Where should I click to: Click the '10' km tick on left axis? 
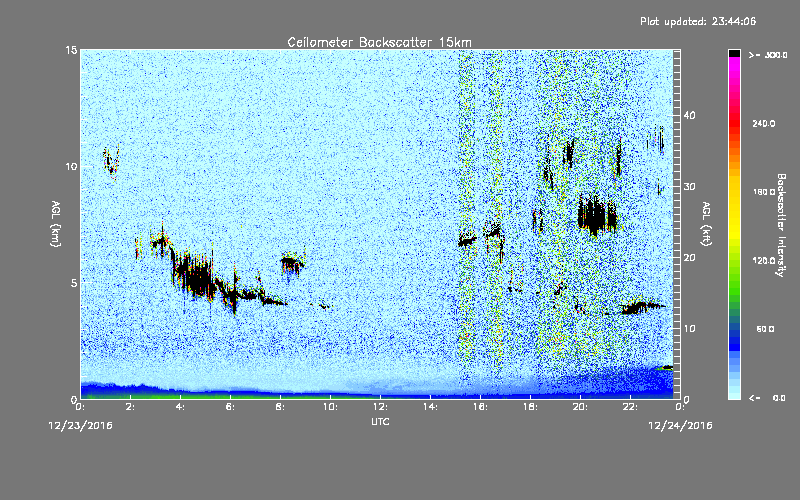pyautogui.click(x=71, y=167)
